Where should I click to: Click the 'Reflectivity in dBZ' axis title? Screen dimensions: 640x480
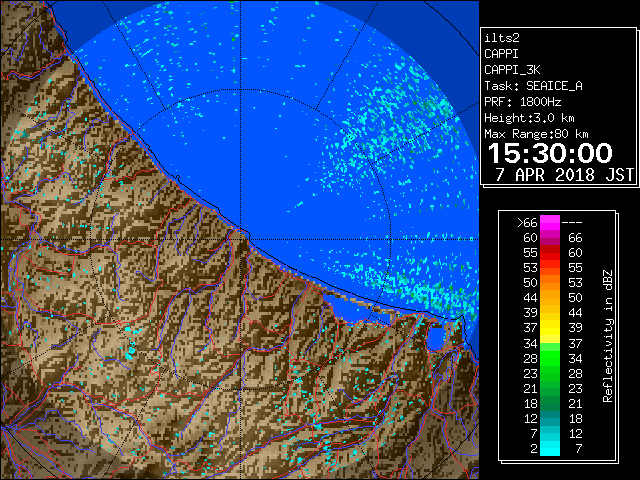click(608, 336)
